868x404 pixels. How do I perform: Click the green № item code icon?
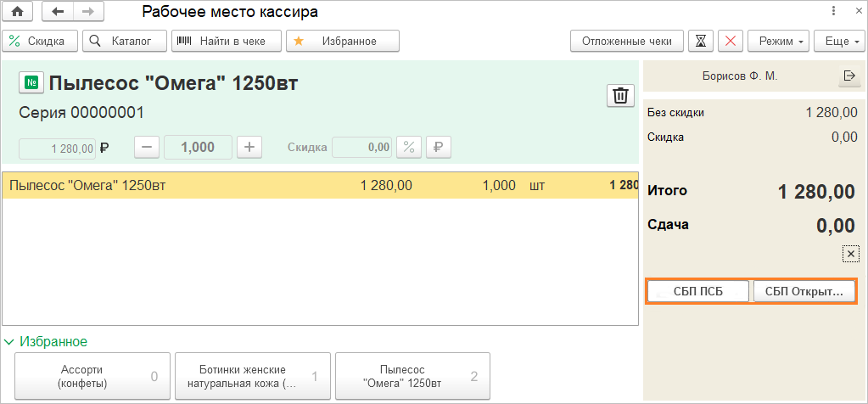click(x=32, y=83)
